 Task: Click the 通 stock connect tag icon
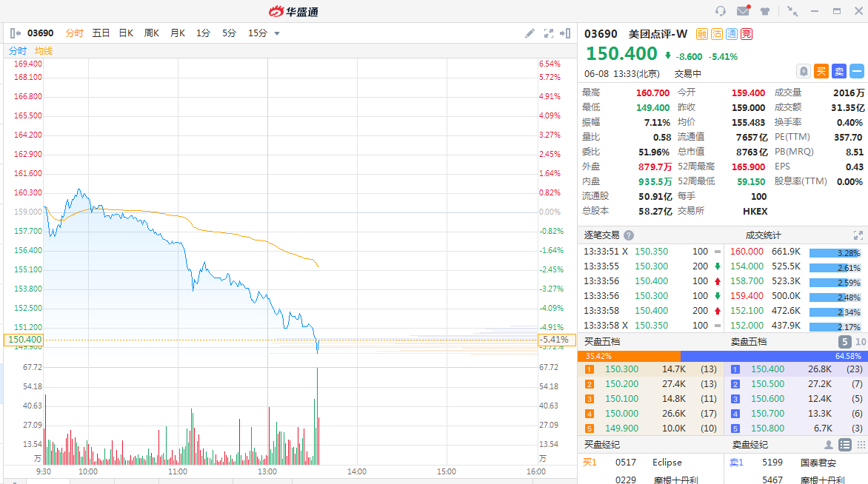tap(732, 34)
